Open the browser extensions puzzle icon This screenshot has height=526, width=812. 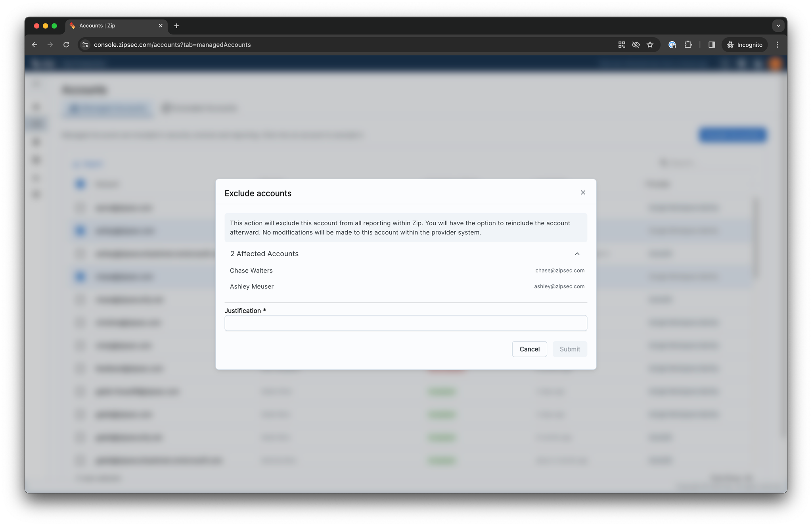pos(688,45)
